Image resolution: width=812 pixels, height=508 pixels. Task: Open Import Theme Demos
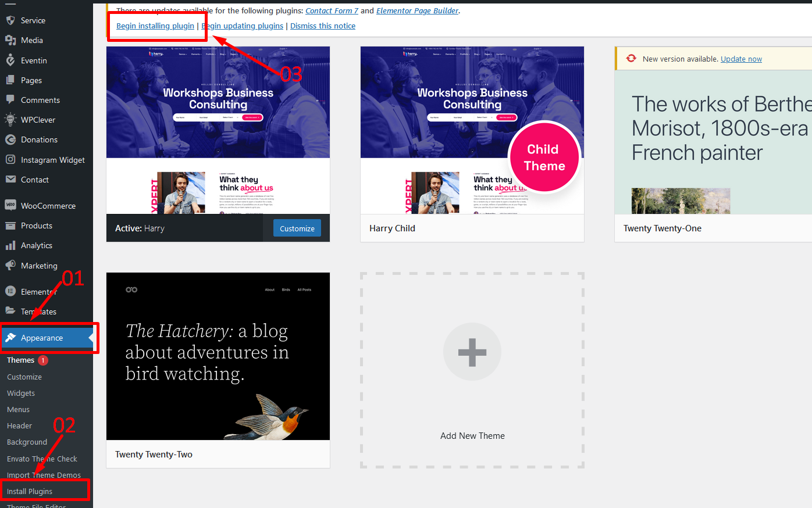pyautogui.click(x=44, y=475)
